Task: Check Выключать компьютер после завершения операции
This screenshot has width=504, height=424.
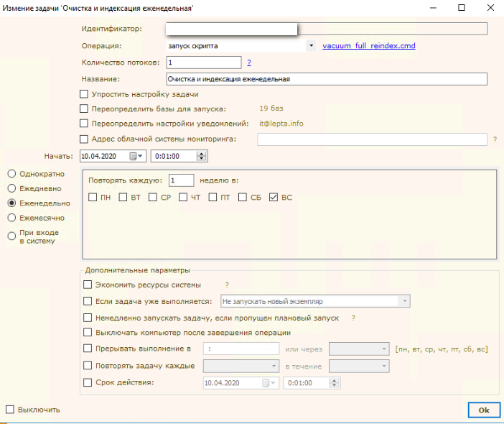Action: [x=88, y=332]
